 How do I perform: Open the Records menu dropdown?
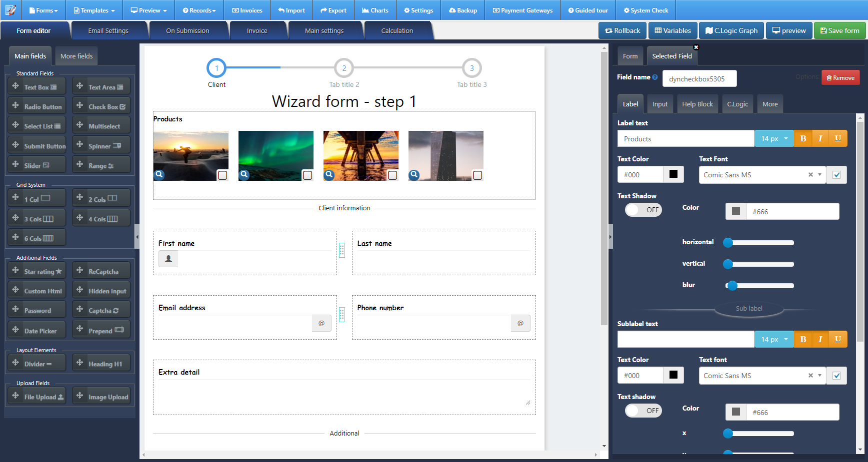pos(199,10)
